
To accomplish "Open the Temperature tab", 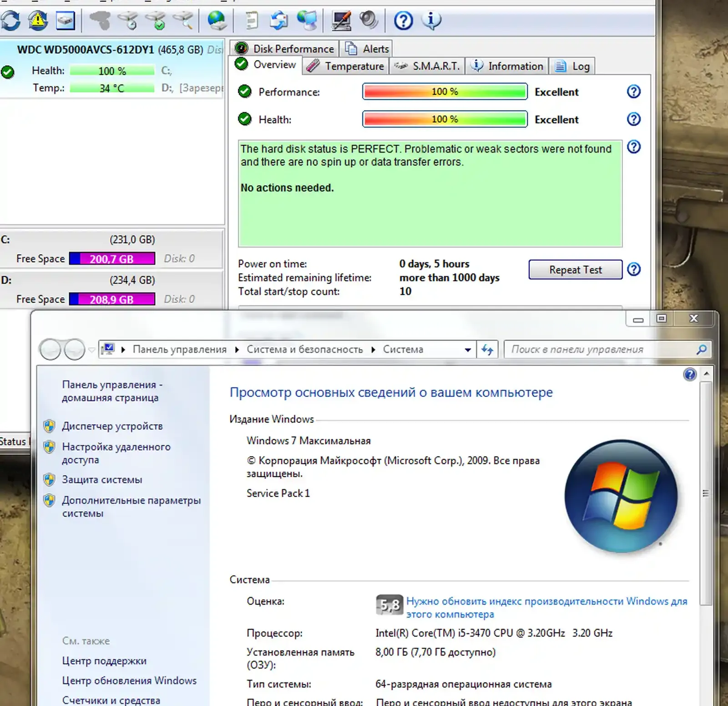I will pos(345,66).
